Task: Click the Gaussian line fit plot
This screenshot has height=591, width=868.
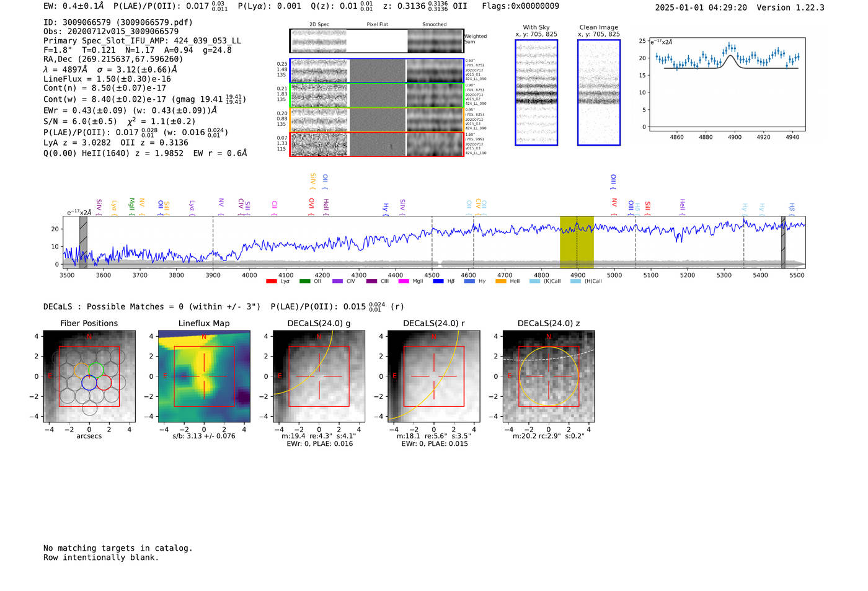Action: coord(727,84)
